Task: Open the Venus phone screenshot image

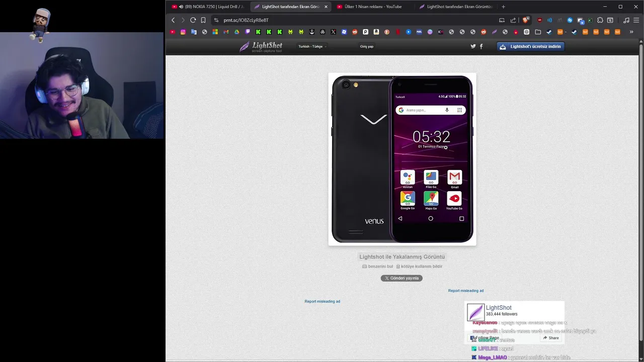Action: click(402, 159)
